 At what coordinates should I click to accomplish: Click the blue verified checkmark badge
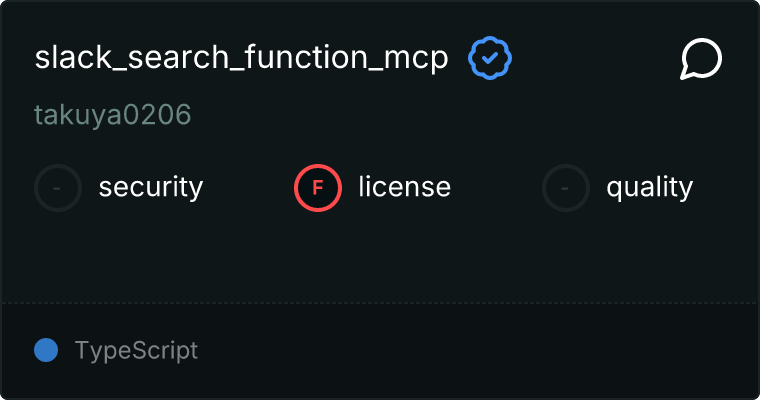coord(490,59)
